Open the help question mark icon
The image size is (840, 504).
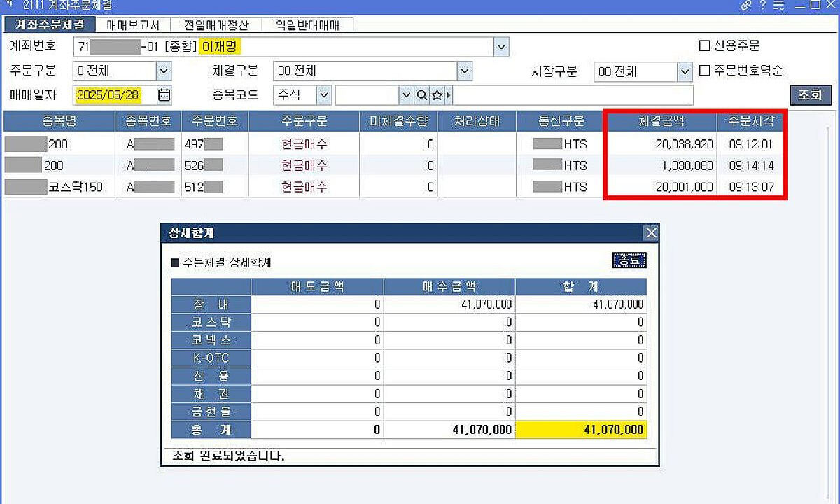click(x=763, y=5)
